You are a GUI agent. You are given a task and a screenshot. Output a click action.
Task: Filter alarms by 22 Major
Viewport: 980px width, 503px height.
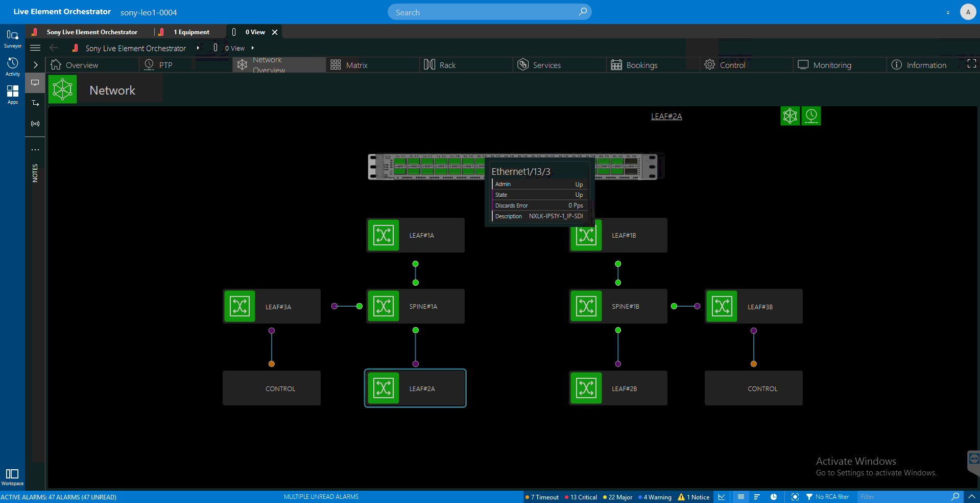point(618,497)
